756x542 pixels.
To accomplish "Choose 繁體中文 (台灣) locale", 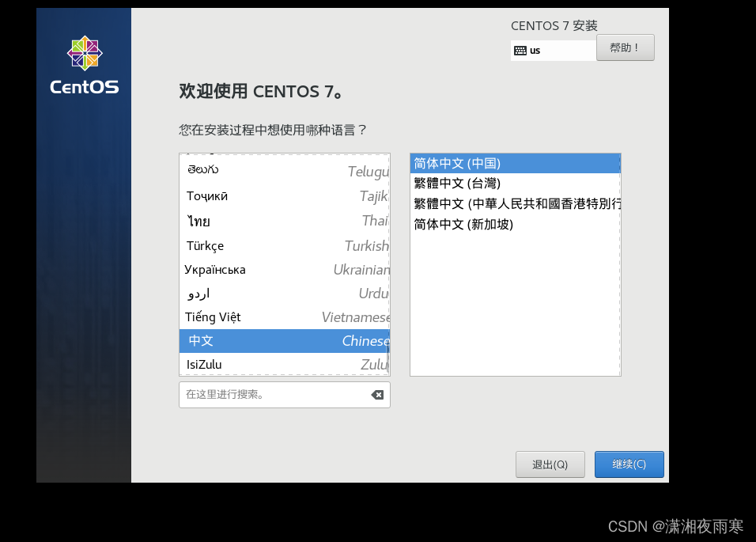I will coord(516,184).
